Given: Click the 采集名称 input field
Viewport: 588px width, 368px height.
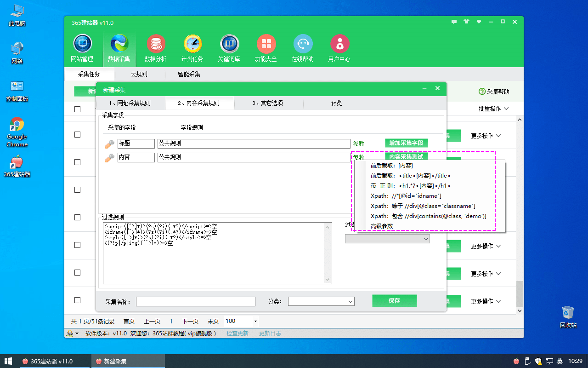Looking at the screenshot, I should click(196, 301).
